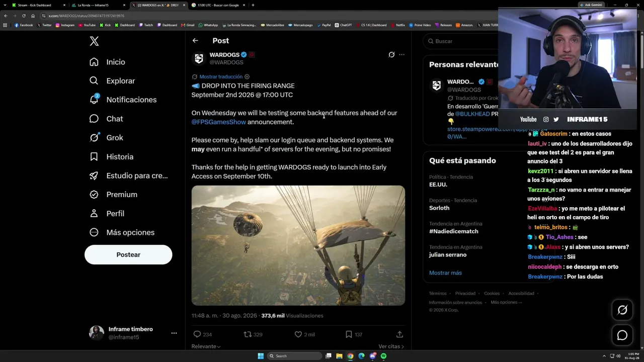Open translation settings gear next to Mostrar traducción

247,77
